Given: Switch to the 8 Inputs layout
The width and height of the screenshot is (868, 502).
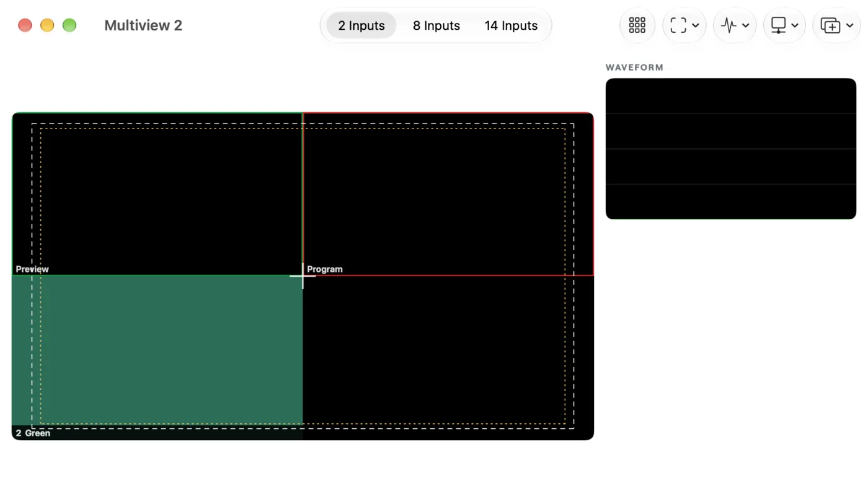Looking at the screenshot, I should (x=436, y=25).
